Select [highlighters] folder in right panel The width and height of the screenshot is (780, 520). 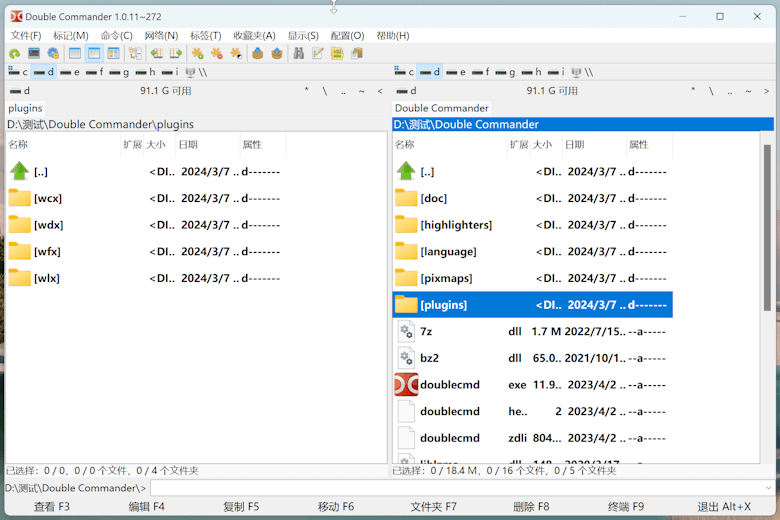(x=533, y=225)
